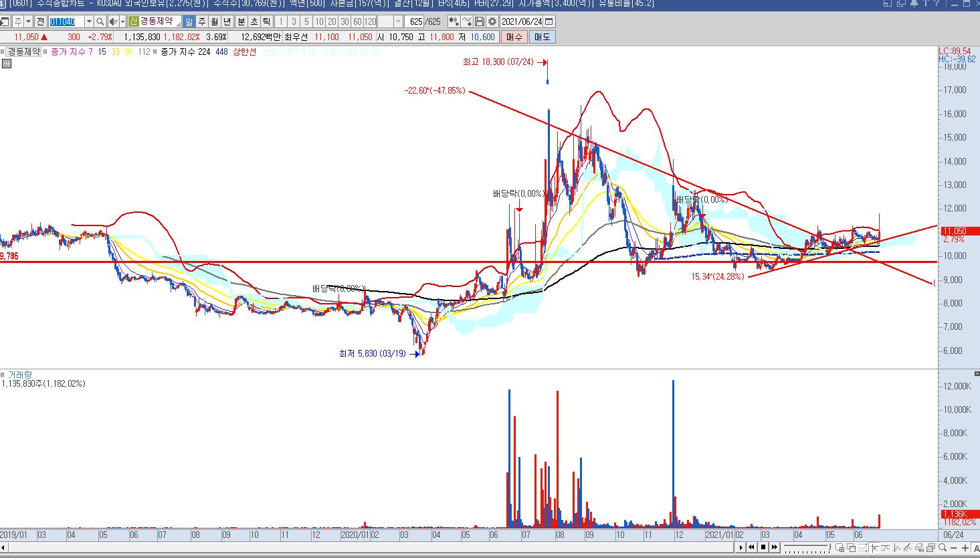The height and width of the screenshot is (558, 980).
Task: Click the window-with-corner-box icon left of duplicate icon
Action: [888, 3]
